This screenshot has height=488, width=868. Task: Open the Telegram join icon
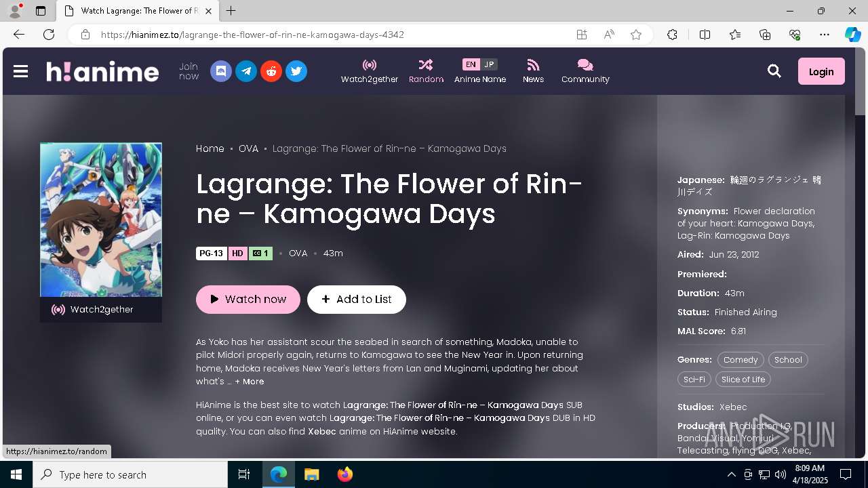pos(246,71)
